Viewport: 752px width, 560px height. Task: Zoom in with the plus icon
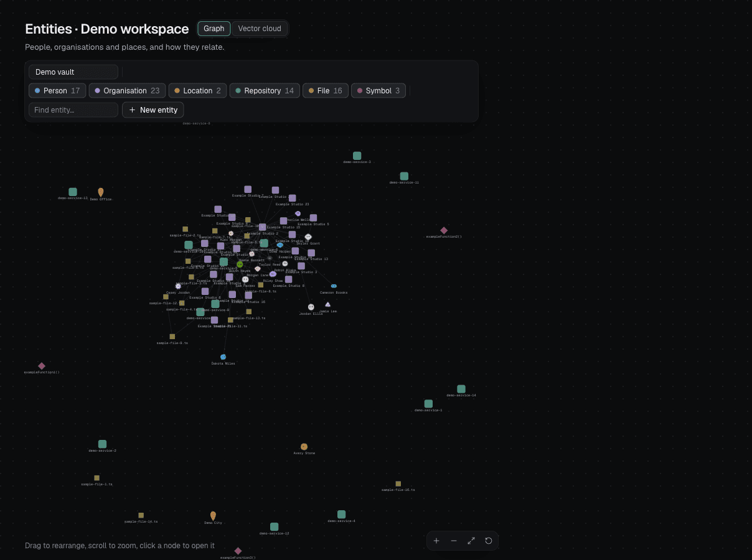pyautogui.click(x=436, y=541)
